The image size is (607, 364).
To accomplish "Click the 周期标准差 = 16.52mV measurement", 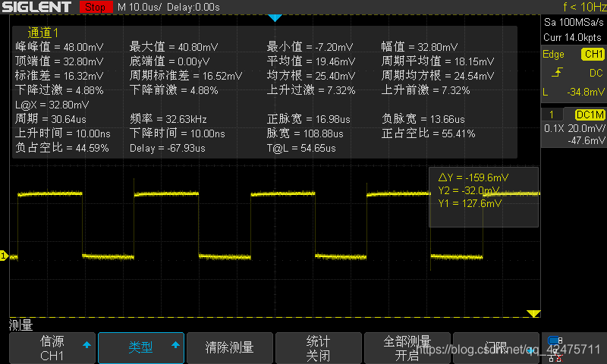I will pos(186,75).
